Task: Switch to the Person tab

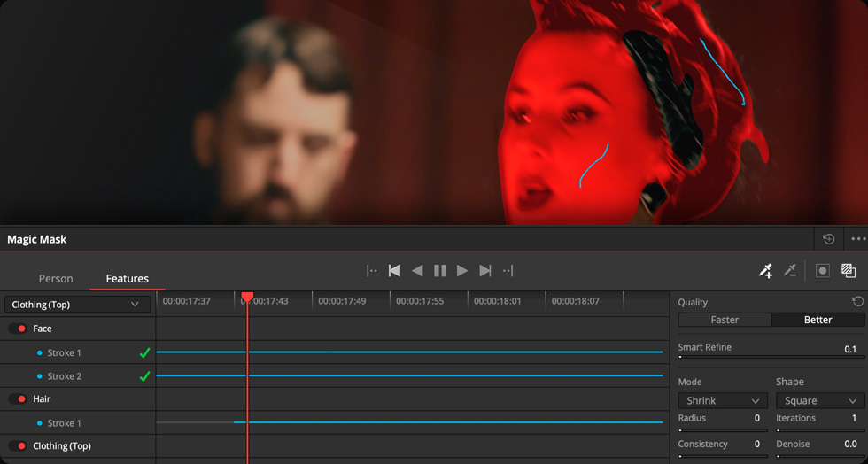Action: (x=56, y=279)
